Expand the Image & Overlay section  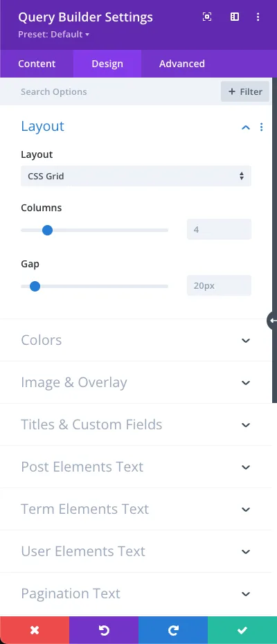(x=136, y=382)
